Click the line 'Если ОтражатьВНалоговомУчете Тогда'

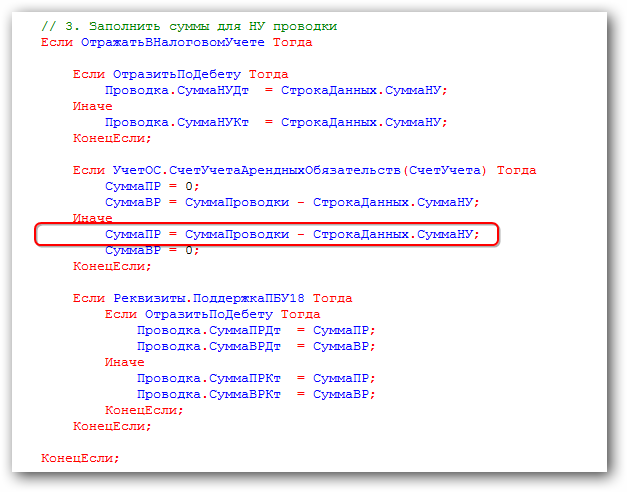[176, 42]
